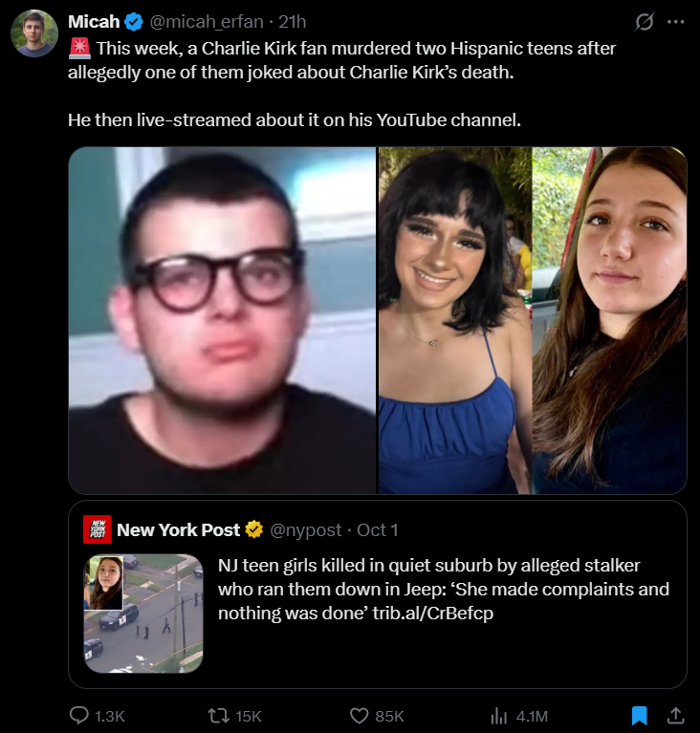This screenshot has height=733, width=700.
Task: Click the Micah display name
Action: tap(94, 22)
